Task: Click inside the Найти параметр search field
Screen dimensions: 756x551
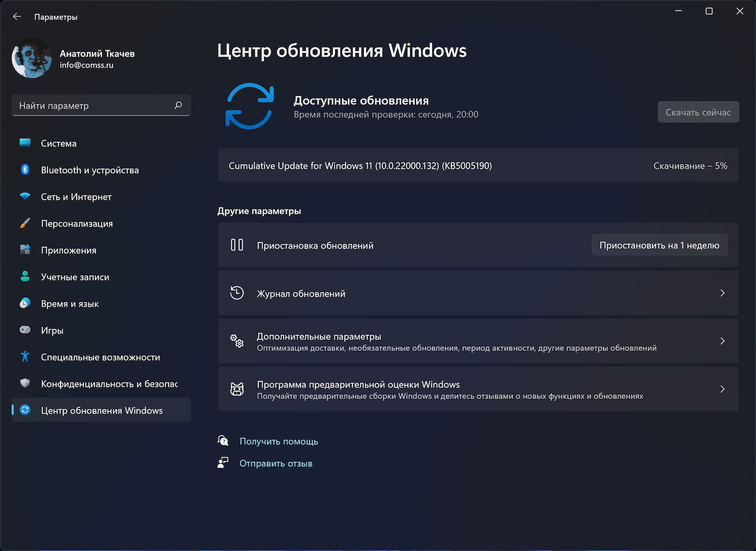Action: 91,105
